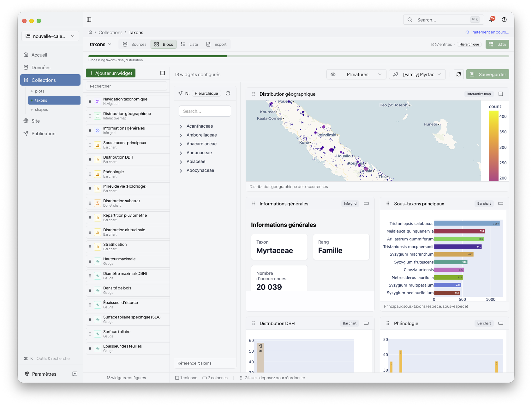Open the nouvelle-cale project dropdown
Viewport: 532px width, 406px height.
click(50, 36)
